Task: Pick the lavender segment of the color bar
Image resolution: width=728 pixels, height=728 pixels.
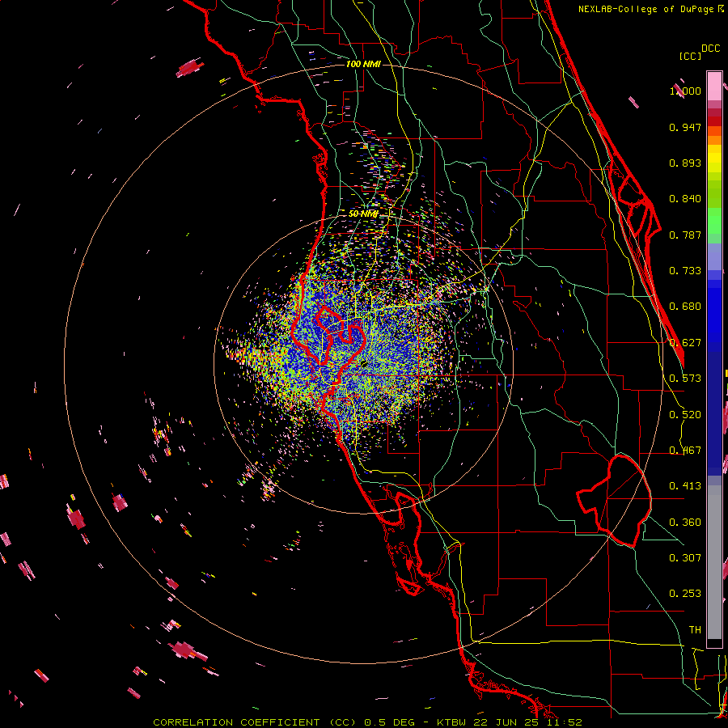Action: [714, 256]
